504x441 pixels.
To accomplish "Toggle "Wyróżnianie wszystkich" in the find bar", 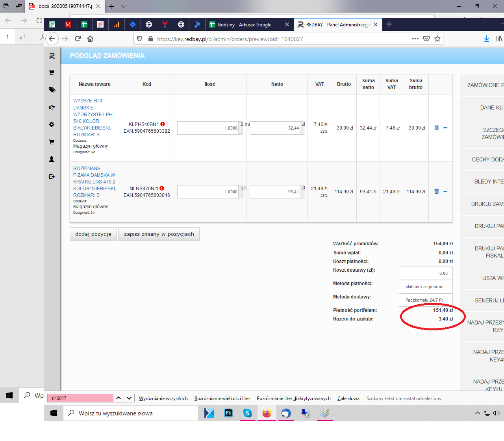I will 163,398.
